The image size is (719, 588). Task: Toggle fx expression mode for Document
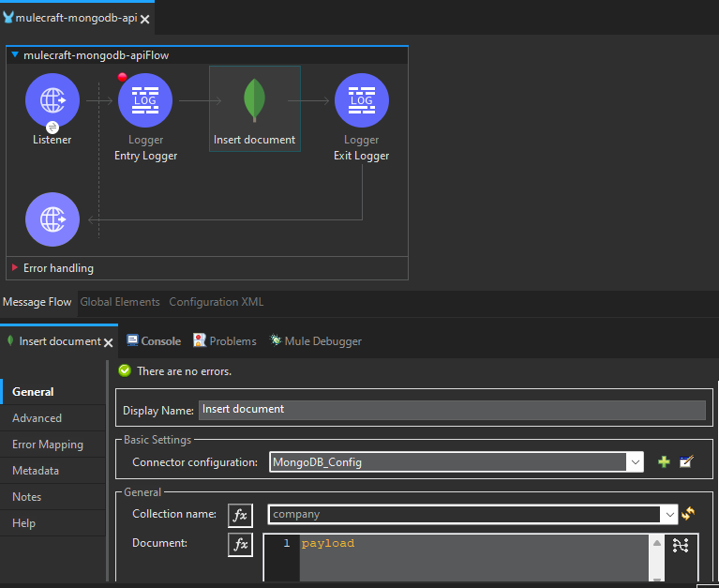point(240,545)
